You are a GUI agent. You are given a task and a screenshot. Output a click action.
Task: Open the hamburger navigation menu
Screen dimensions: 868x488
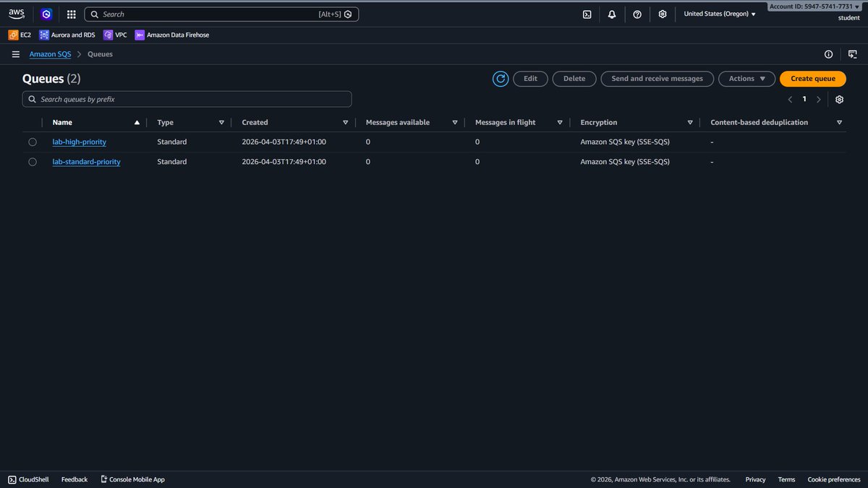[x=16, y=54]
